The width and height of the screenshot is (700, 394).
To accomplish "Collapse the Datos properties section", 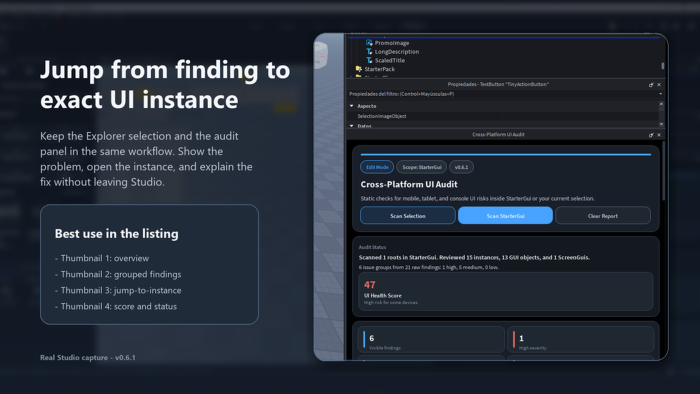I will (352, 126).
